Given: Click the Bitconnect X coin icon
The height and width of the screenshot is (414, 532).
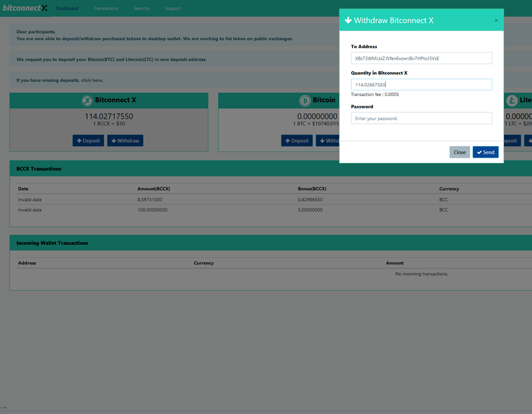Looking at the screenshot, I should click(x=87, y=101).
